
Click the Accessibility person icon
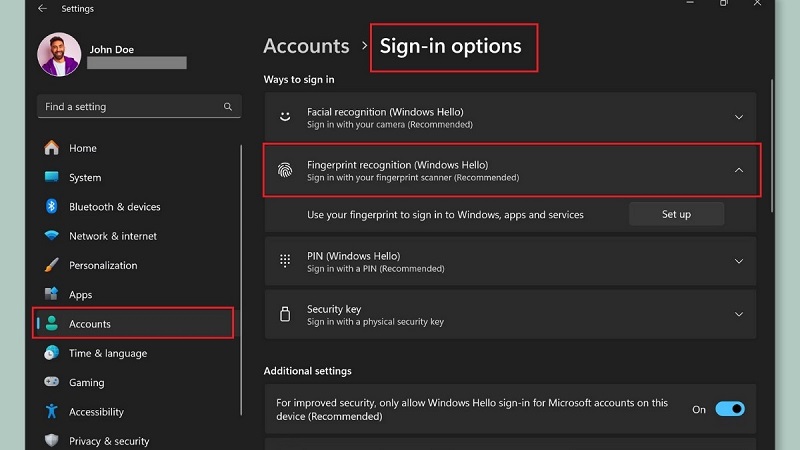(52, 412)
